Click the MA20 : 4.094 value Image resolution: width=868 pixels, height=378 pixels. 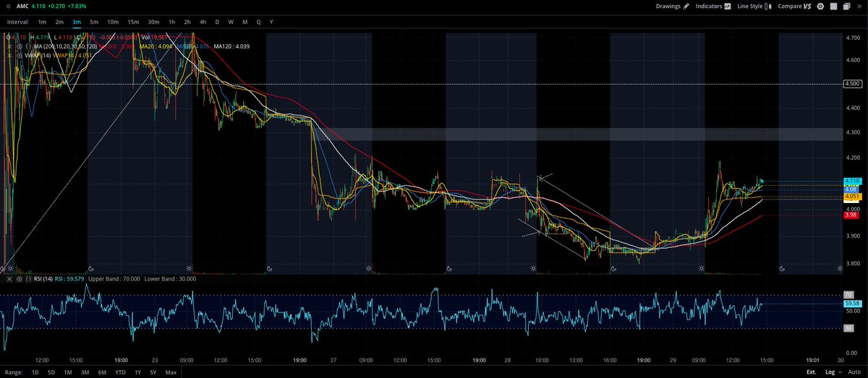pos(156,46)
